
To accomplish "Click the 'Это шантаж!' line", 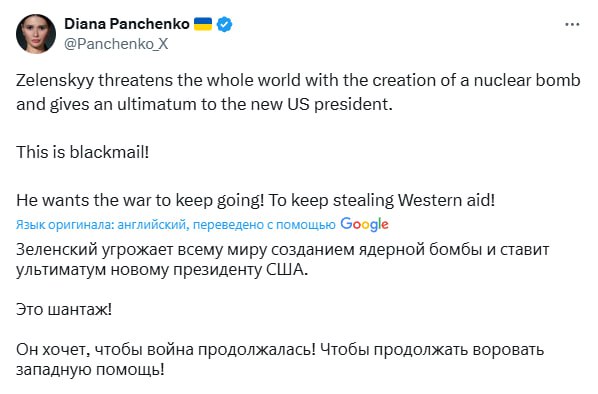I will pos(64,309).
